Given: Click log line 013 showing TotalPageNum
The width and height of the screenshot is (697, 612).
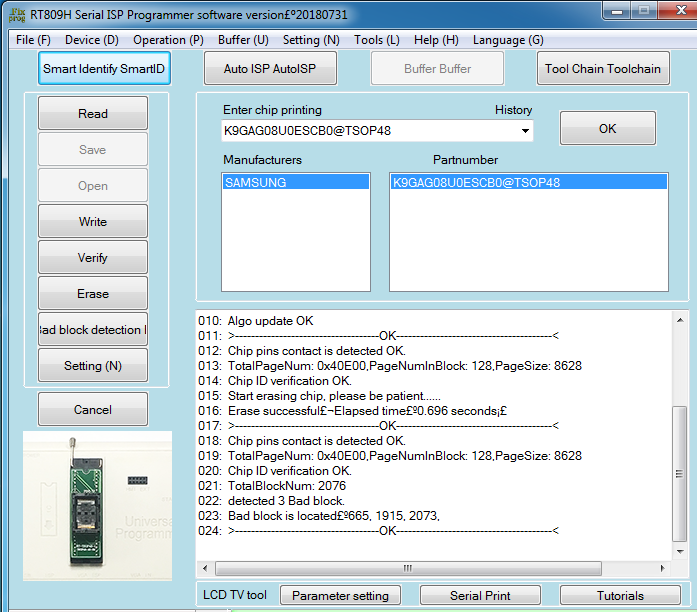Looking at the screenshot, I should [390, 366].
